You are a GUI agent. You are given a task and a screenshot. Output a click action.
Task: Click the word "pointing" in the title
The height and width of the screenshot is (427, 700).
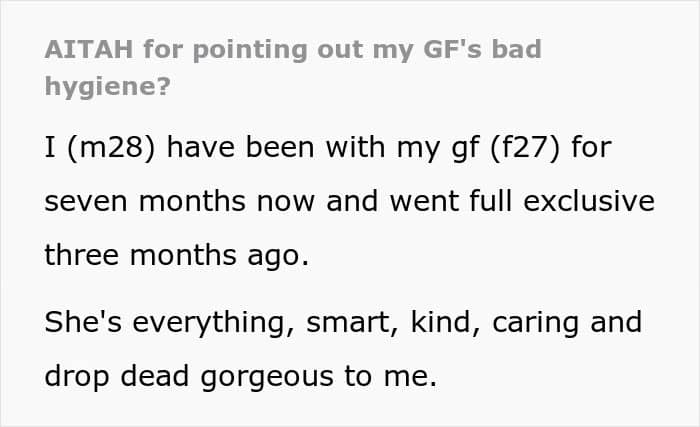pos(250,50)
